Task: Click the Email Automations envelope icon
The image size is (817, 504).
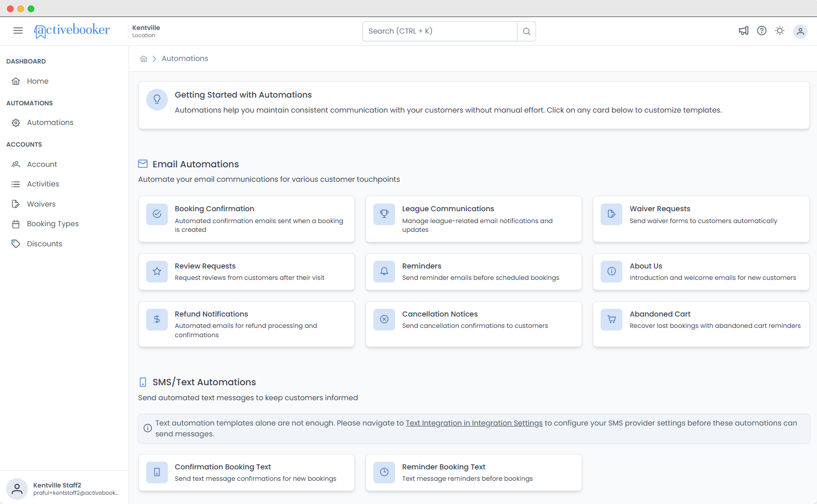Action: click(143, 164)
